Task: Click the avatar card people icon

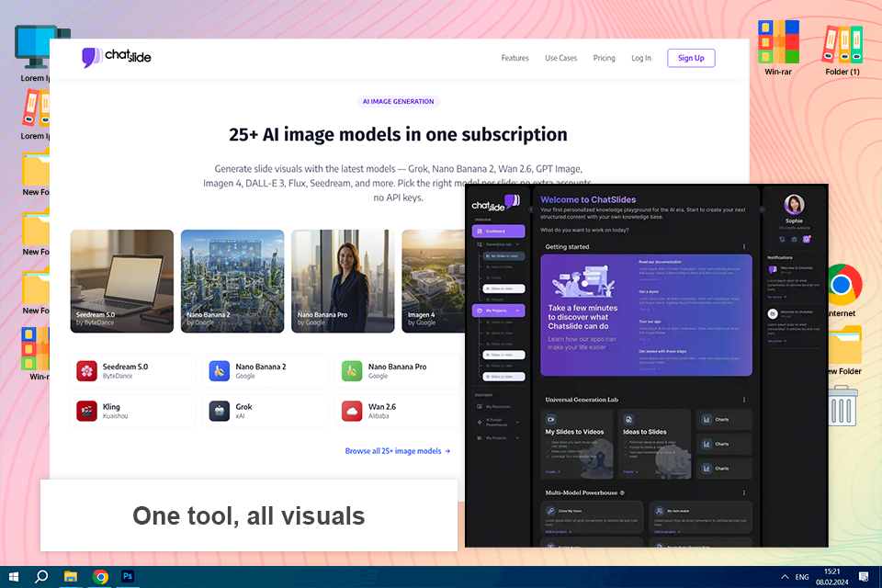Action: pos(660,511)
